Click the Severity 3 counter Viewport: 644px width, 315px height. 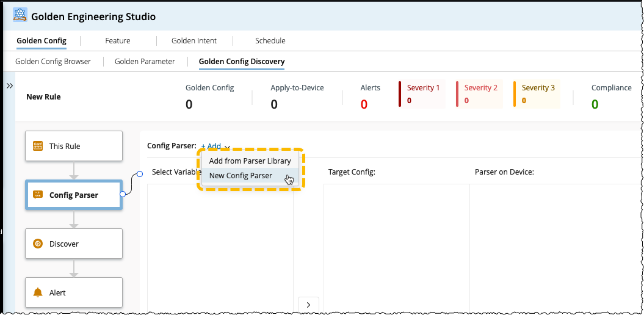537,94
